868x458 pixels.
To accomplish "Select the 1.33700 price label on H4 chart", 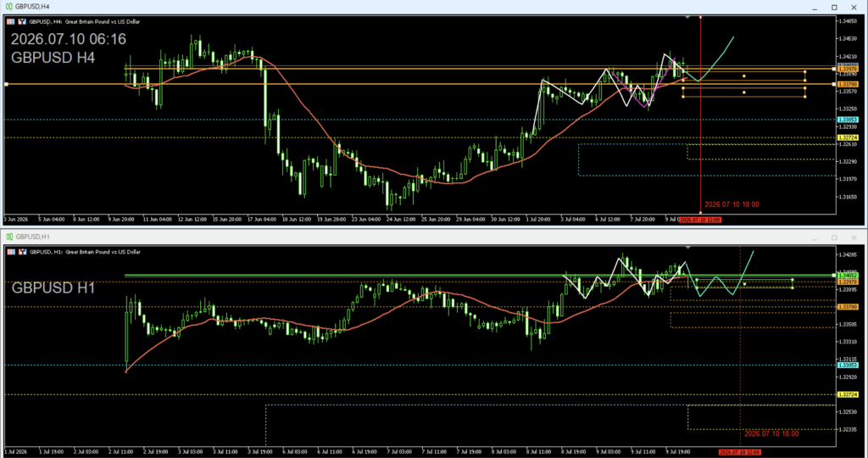I will point(848,84).
